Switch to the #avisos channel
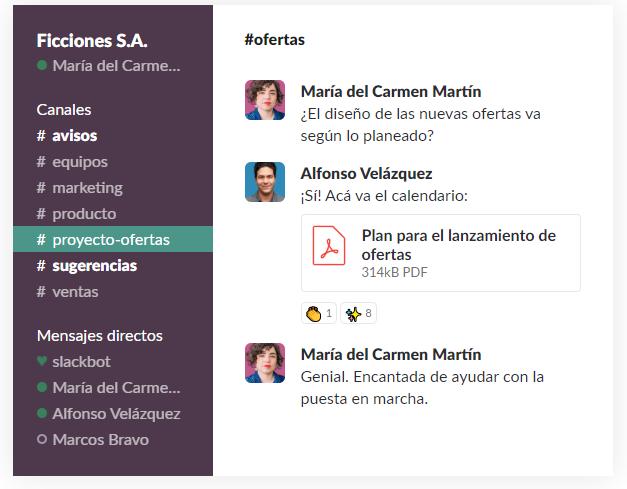The width and height of the screenshot is (627, 489). click(x=74, y=135)
